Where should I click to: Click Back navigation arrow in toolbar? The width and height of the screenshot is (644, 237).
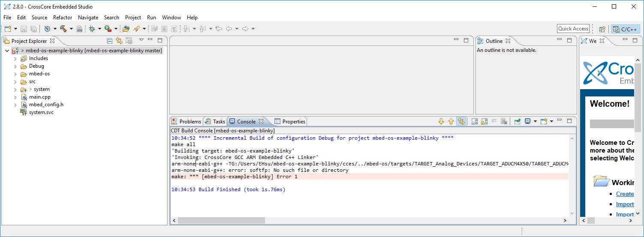tap(229, 29)
